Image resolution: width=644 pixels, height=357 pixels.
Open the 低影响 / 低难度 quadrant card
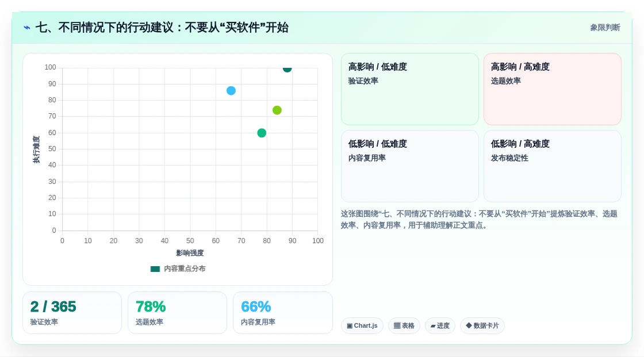coord(410,166)
